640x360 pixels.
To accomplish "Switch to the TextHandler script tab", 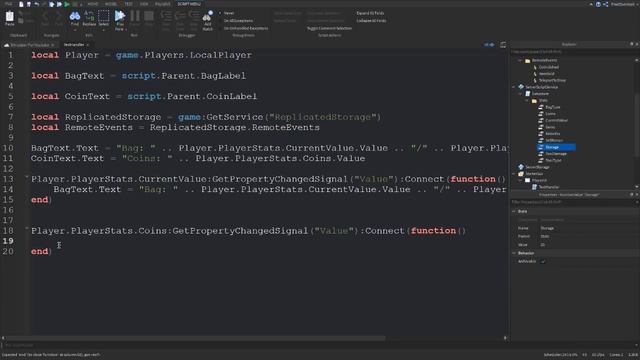I will (x=74, y=44).
